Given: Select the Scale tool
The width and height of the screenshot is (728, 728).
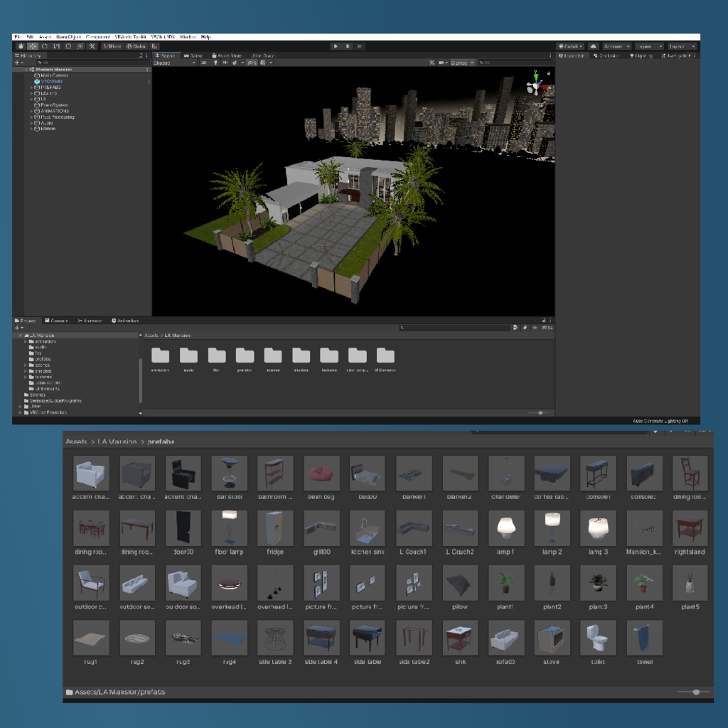Looking at the screenshot, I should [56, 46].
